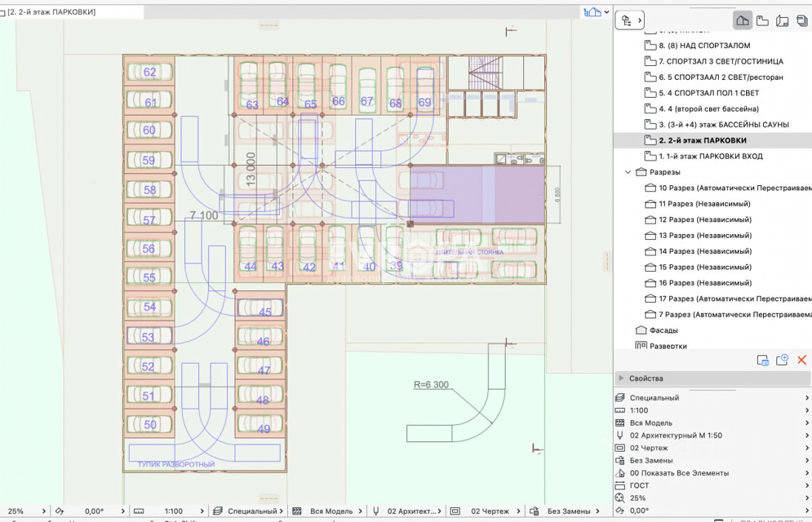
Task: Open the Publisher Sets icon
Action: [802, 20]
